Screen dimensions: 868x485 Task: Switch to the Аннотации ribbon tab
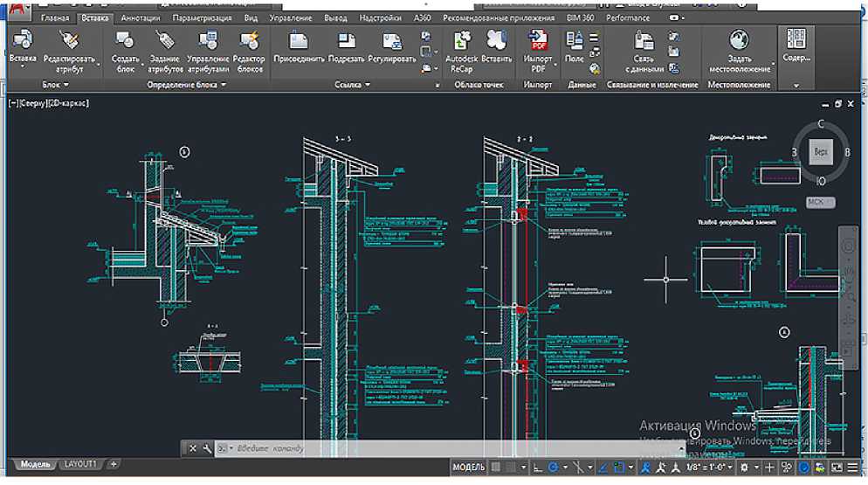[141, 17]
